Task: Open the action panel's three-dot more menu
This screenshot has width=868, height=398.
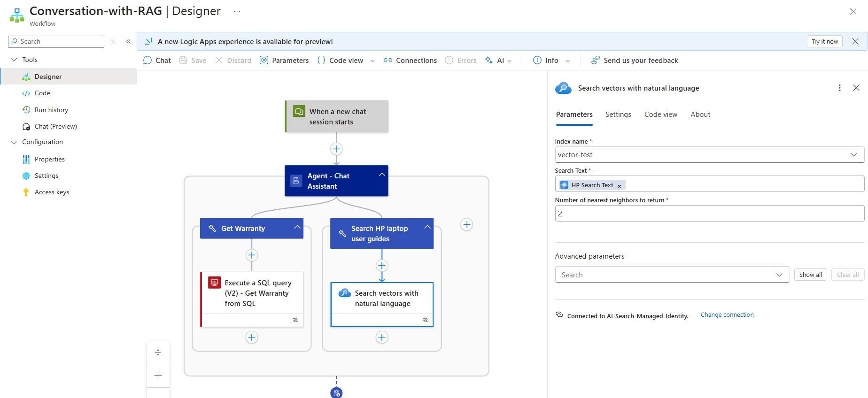Action: point(839,88)
